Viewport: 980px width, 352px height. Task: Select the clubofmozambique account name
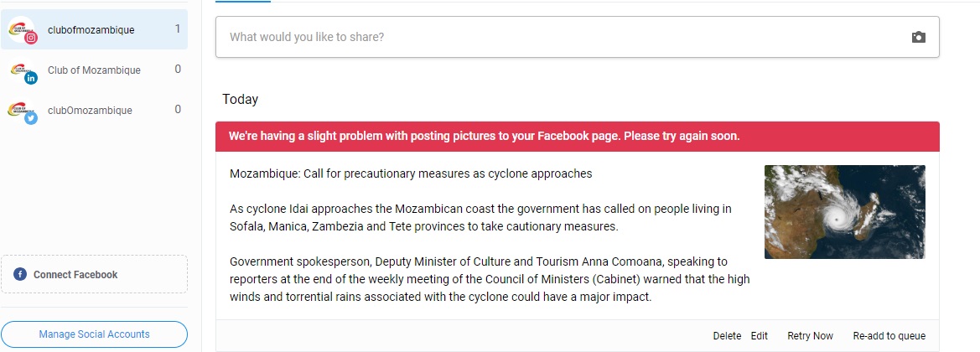pos(91,30)
